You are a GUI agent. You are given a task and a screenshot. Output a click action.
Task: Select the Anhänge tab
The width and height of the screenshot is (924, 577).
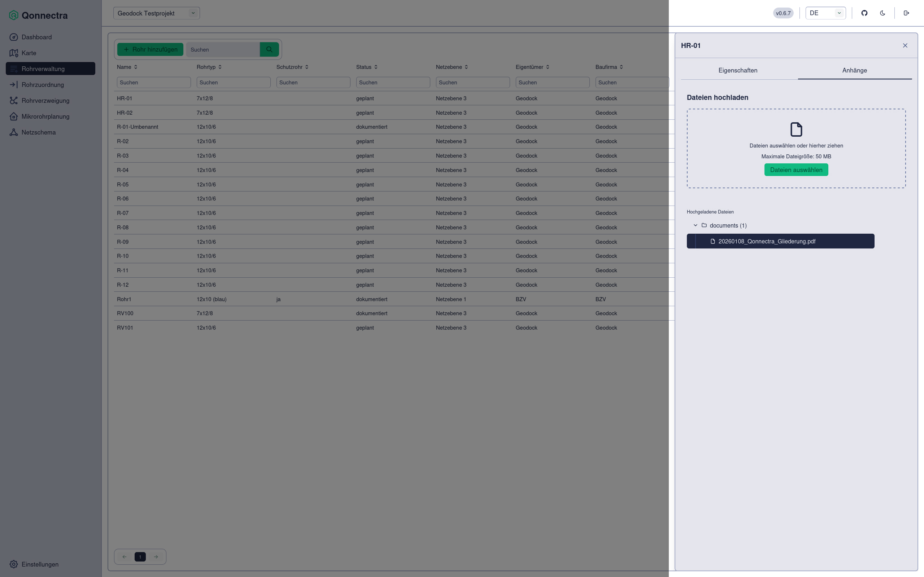click(x=854, y=70)
